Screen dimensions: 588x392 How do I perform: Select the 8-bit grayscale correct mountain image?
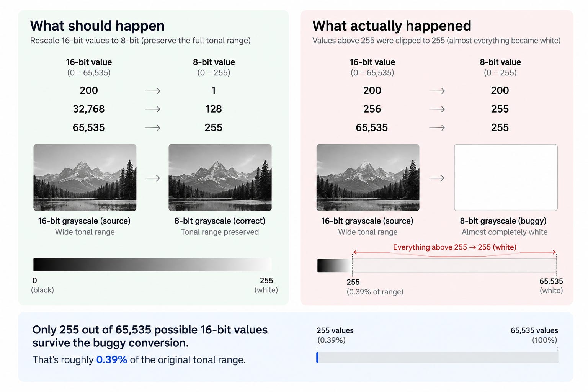tap(220, 177)
